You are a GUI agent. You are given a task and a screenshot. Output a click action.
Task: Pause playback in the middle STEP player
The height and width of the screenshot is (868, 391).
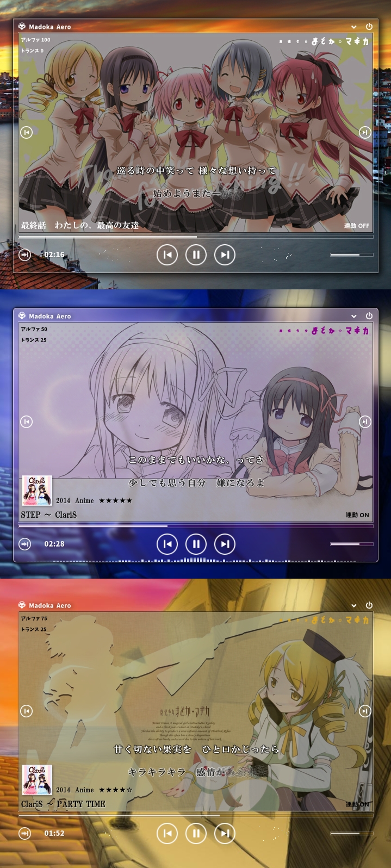point(196,544)
